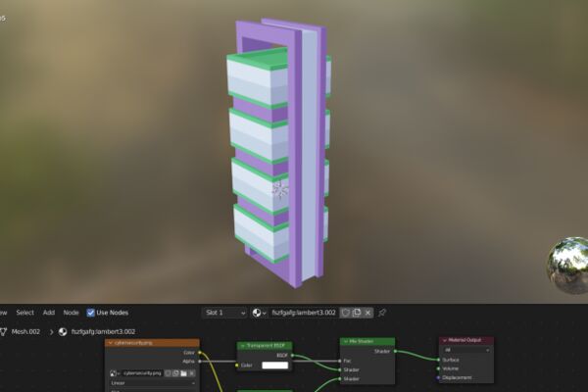Toggle fake user for cybersecurity.png image
The image size is (588, 392).
[x=168, y=373]
